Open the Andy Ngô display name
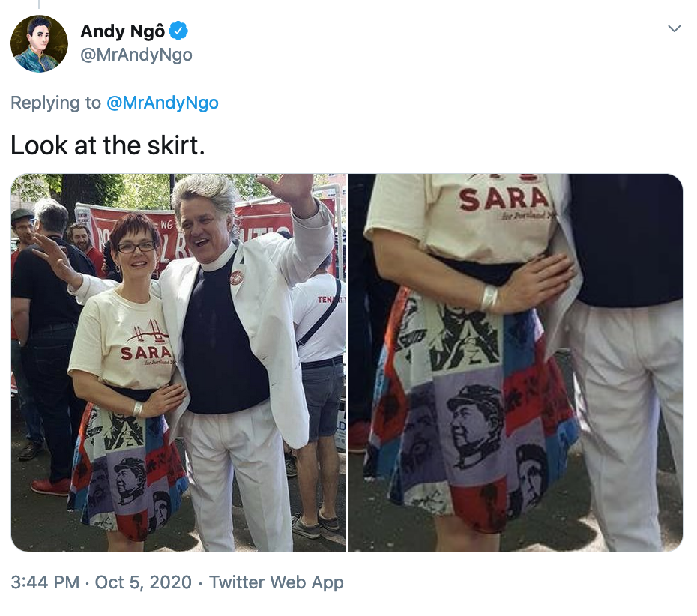This screenshot has height=616, width=697. 122,31
